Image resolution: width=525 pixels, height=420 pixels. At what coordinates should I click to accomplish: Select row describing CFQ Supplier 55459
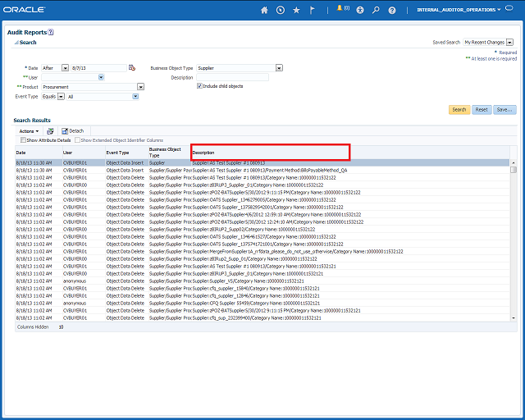click(x=262, y=303)
